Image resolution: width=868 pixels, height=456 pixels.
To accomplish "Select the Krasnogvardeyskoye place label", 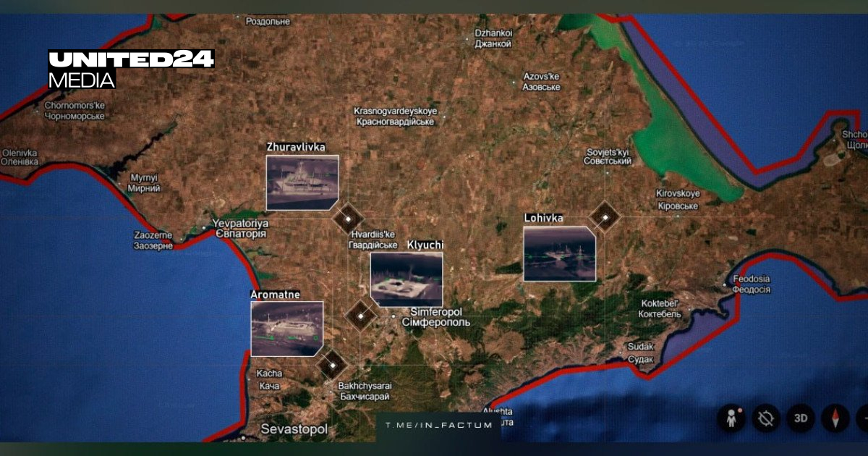I will (395, 117).
